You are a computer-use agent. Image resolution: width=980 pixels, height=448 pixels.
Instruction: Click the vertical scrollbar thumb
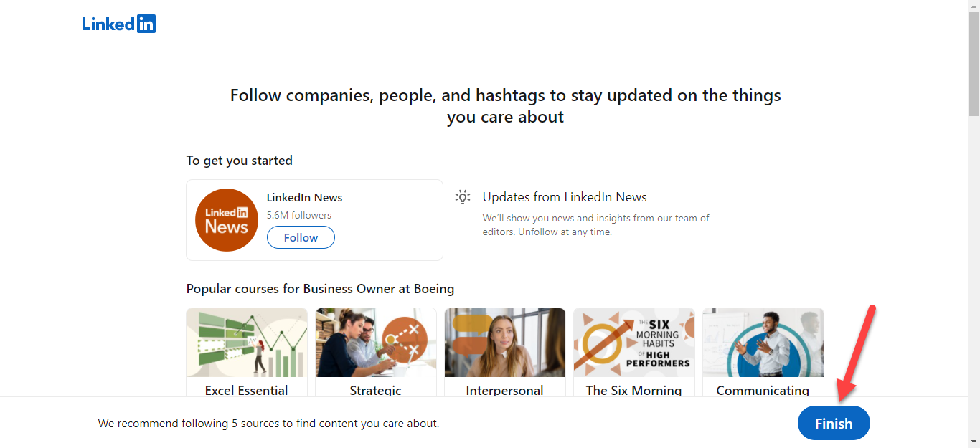(974, 65)
